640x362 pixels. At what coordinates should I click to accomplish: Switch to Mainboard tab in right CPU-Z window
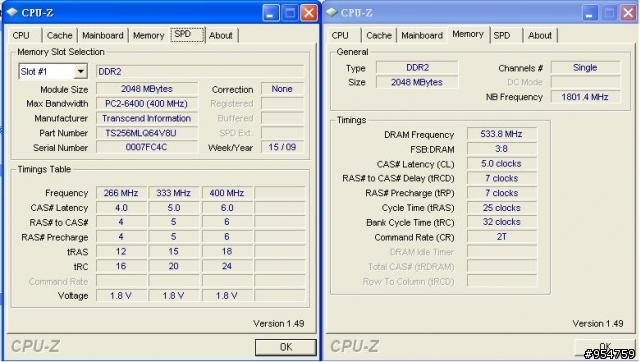pos(422,36)
